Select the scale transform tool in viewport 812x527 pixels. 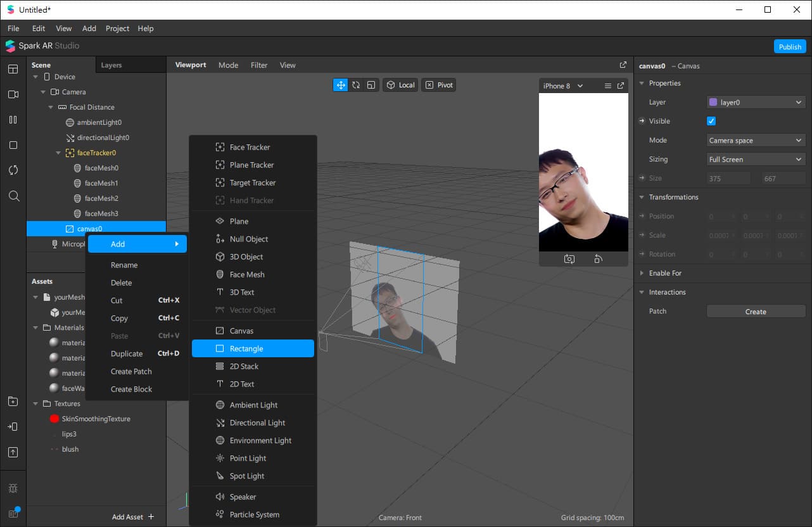[371, 85]
